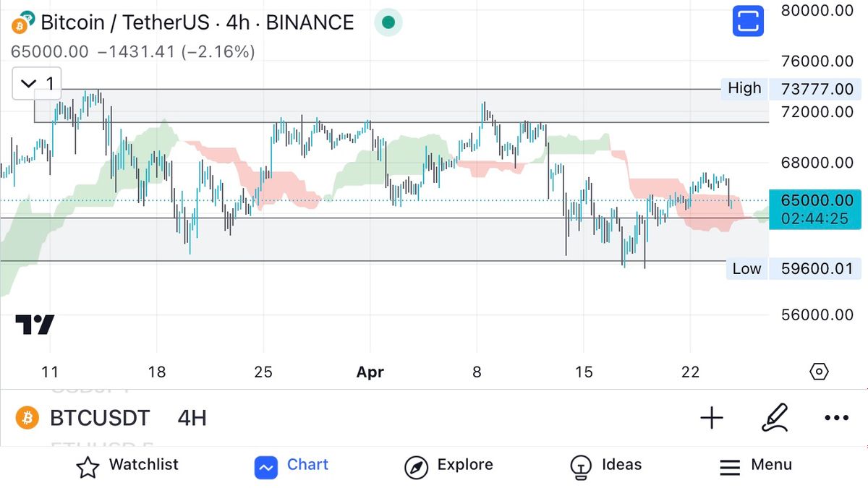Screen dimensions: 868x488
Task: Open the Explore tab
Action: pos(448,466)
